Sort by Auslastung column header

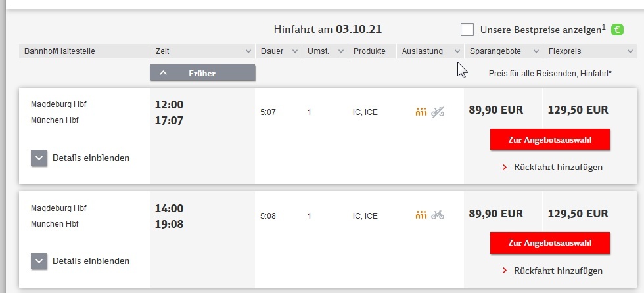tap(430, 51)
